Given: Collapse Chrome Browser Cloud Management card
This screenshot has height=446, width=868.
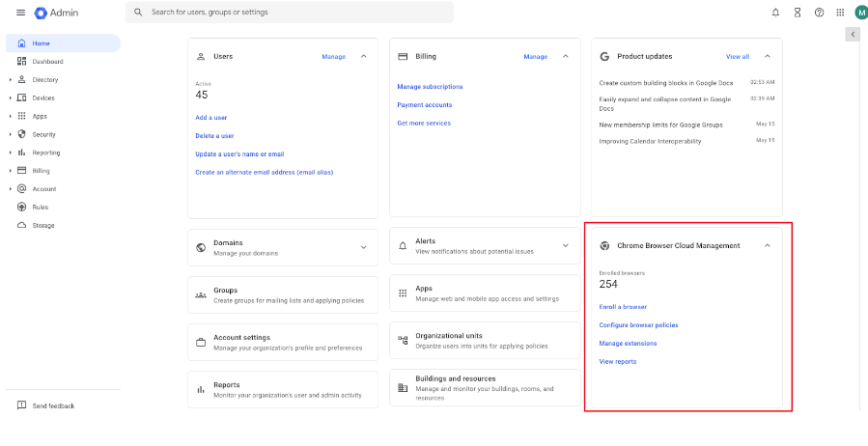Looking at the screenshot, I should [x=768, y=246].
